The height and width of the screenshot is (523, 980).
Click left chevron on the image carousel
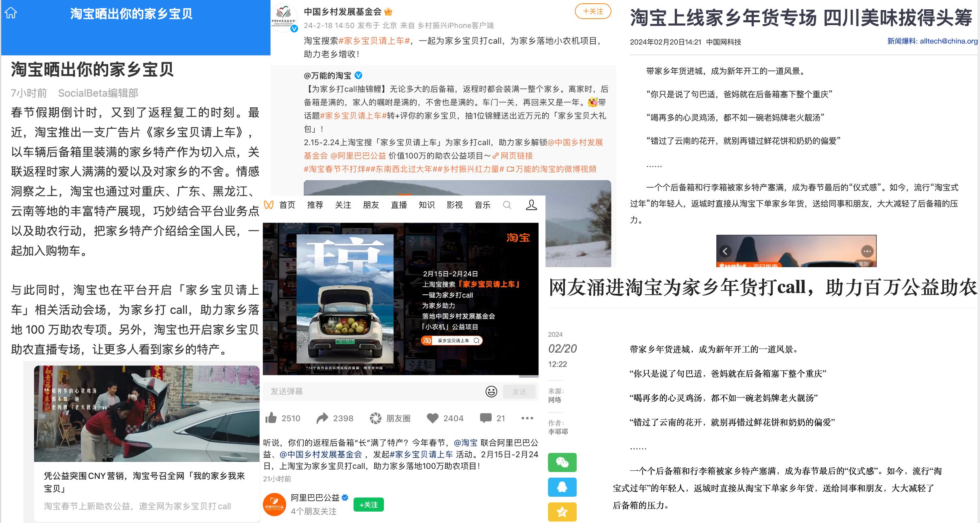coord(725,251)
